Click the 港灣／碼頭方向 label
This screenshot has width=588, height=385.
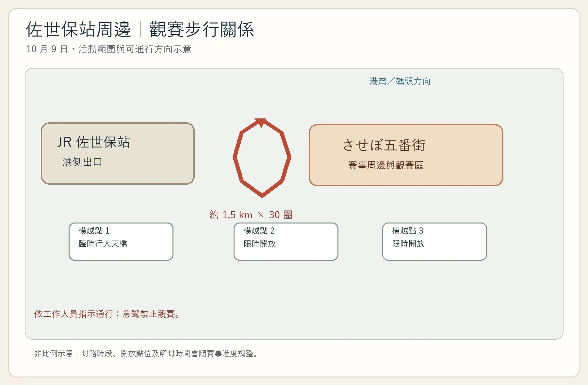pos(400,81)
